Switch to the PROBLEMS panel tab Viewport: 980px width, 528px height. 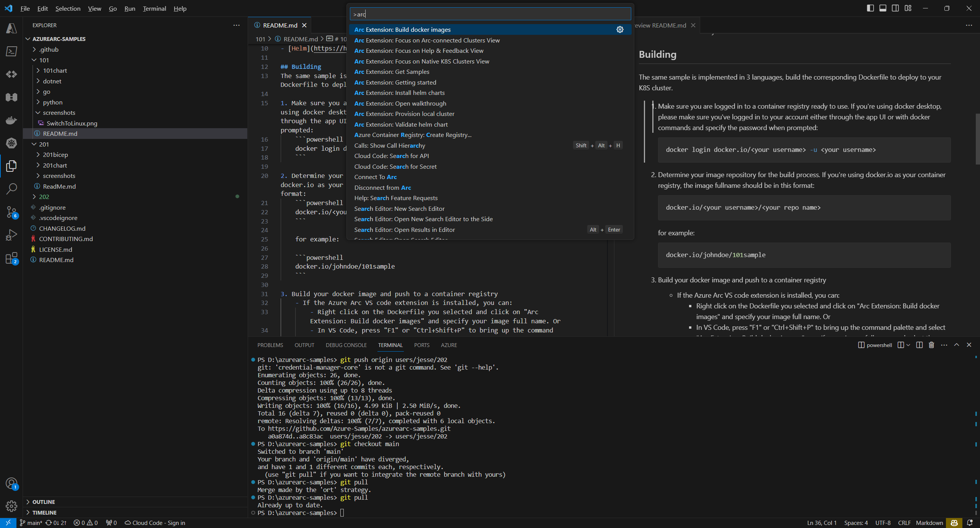pos(270,345)
